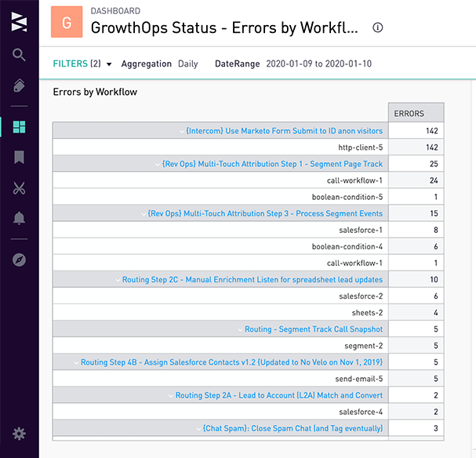The width and height of the screenshot is (476, 458).
Task: Select the send-email-5 row
Action: point(248,379)
